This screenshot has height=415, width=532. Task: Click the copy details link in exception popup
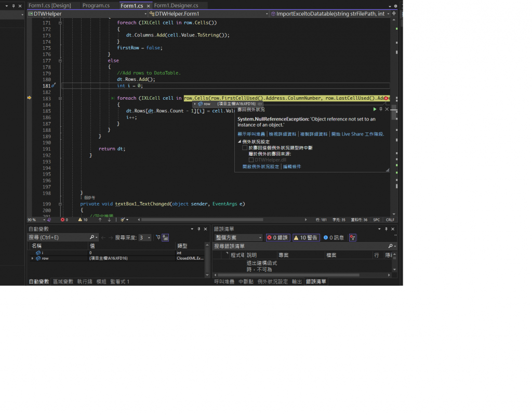314,134
